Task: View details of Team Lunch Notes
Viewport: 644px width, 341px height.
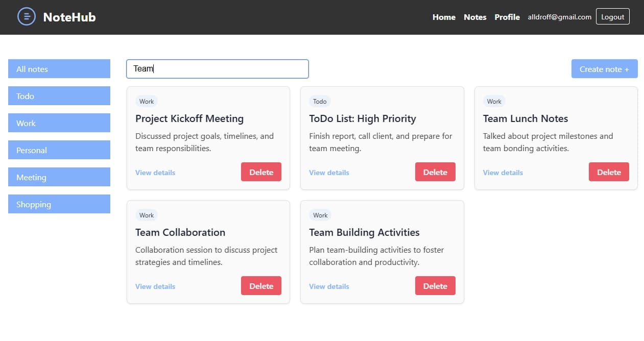Action: click(503, 173)
